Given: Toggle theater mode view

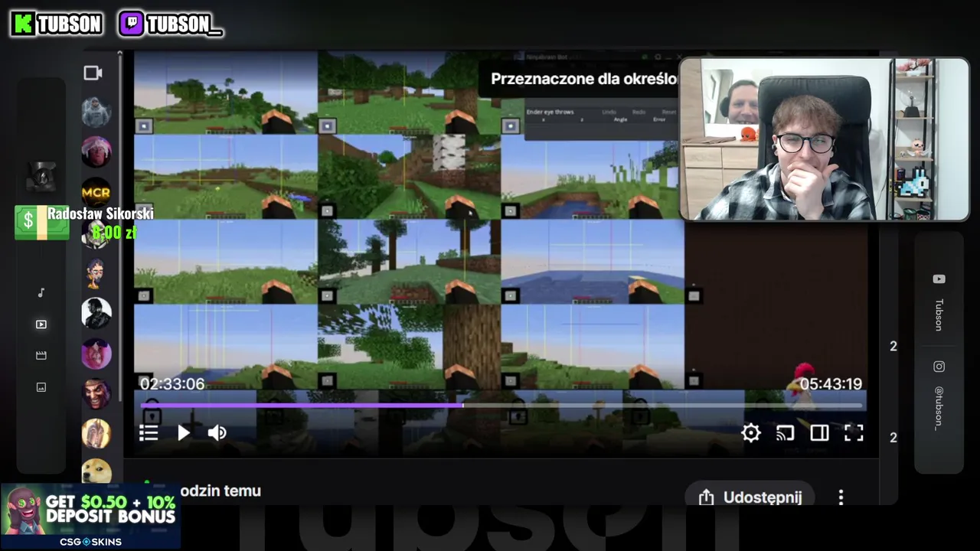Looking at the screenshot, I should [819, 433].
